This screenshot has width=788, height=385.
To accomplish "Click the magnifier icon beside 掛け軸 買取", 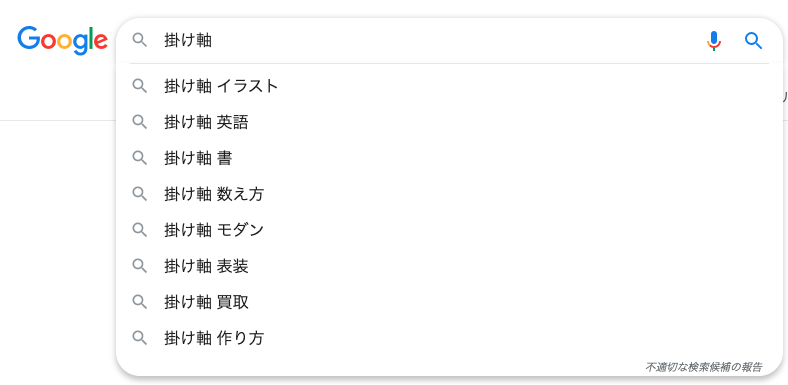I will pyautogui.click(x=140, y=302).
